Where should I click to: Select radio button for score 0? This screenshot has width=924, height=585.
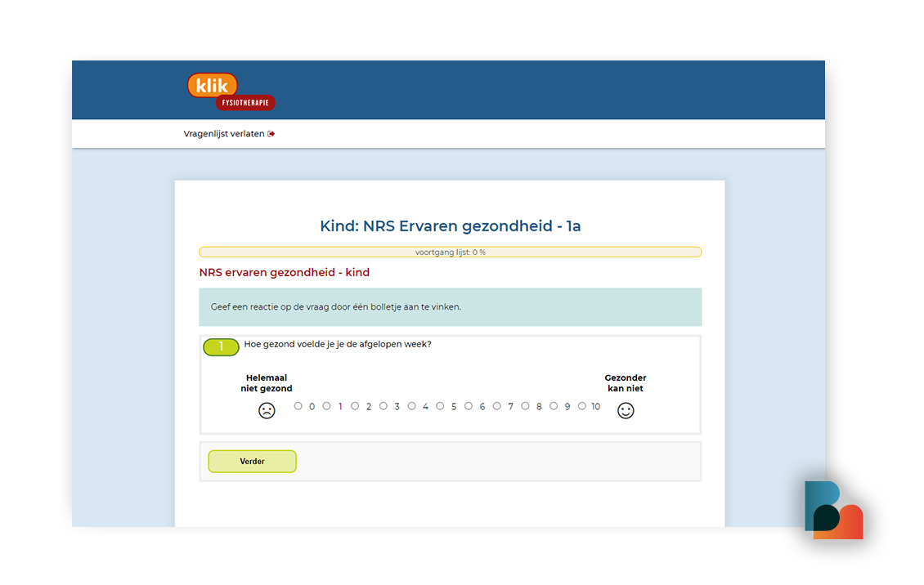pyautogui.click(x=298, y=406)
